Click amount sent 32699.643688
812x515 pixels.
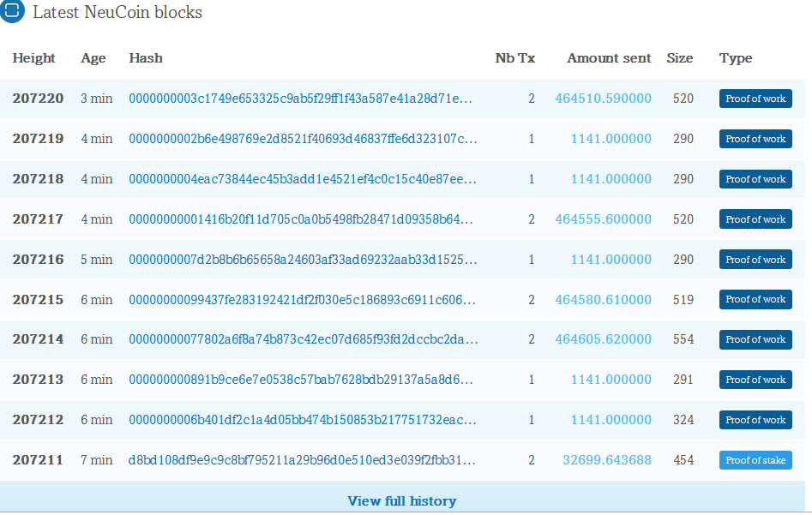click(607, 460)
